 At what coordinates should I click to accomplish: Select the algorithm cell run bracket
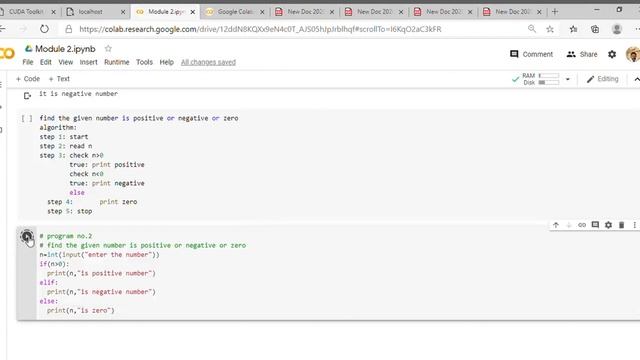[27, 118]
